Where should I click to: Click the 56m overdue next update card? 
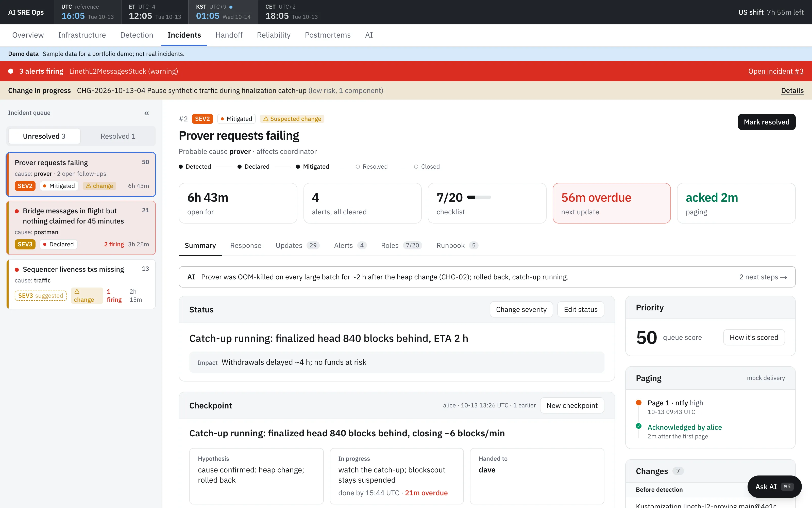tap(611, 203)
